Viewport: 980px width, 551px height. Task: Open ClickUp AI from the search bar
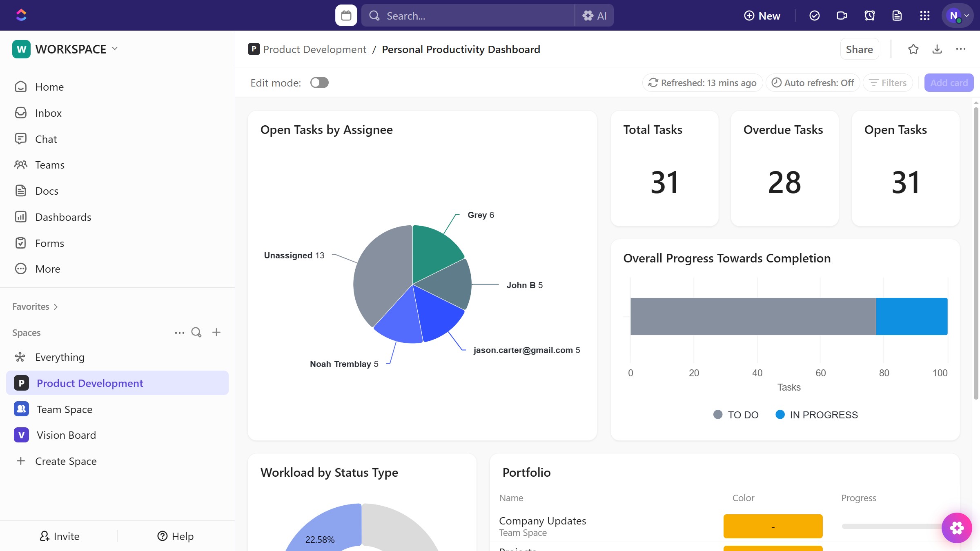coord(595,15)
